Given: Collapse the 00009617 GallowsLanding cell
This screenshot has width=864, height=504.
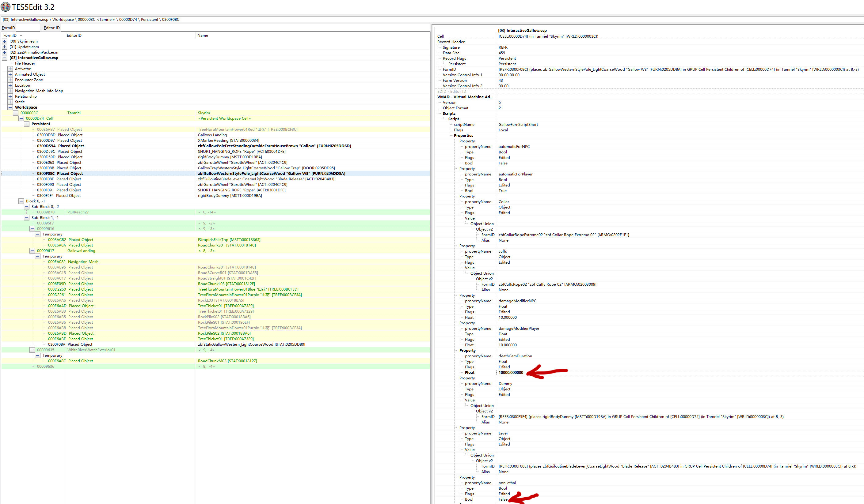Looking at the screenshot, I should pyautogui.click(x=32, y=251).
